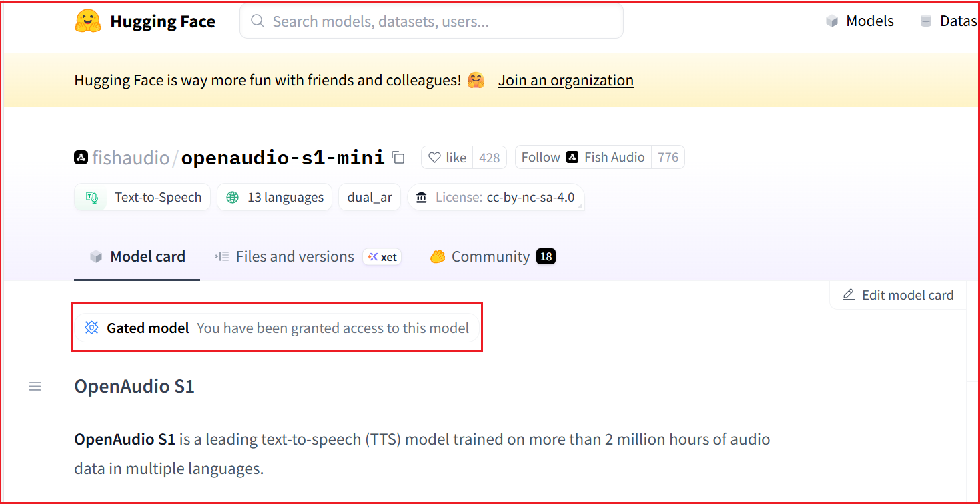Click the Models cube icon in navbar
Viewport: 980px width, 504px height.
tap(831, 21)
